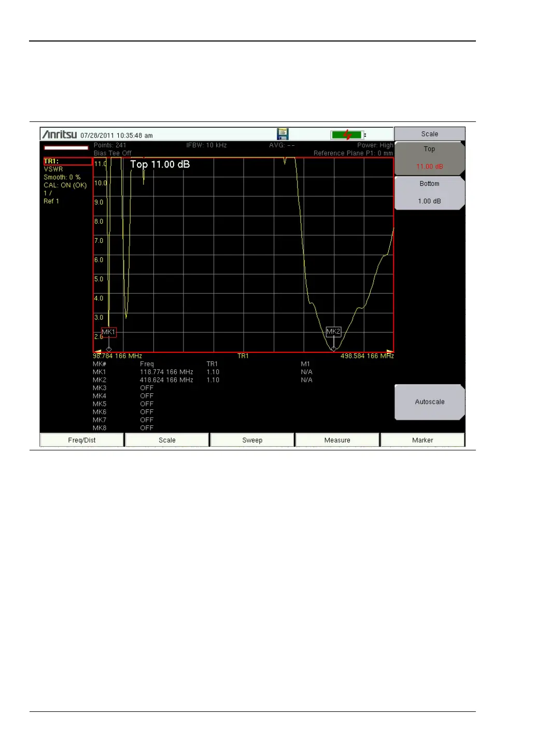Image resolution: width=535 pixels, height=756 pixels.
Task: Click the 5.0 y-axis label
Action: tap(98, 279)
